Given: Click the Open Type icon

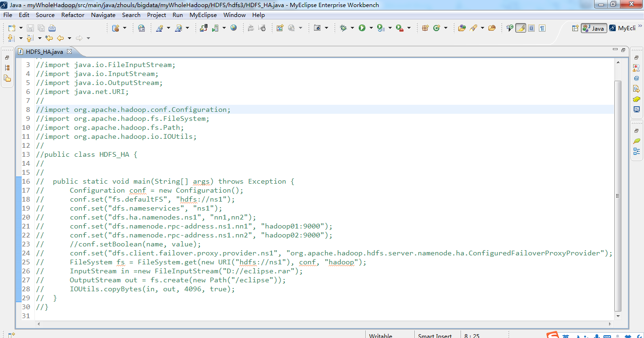Looking at the screenshot, I should point(462,28).
